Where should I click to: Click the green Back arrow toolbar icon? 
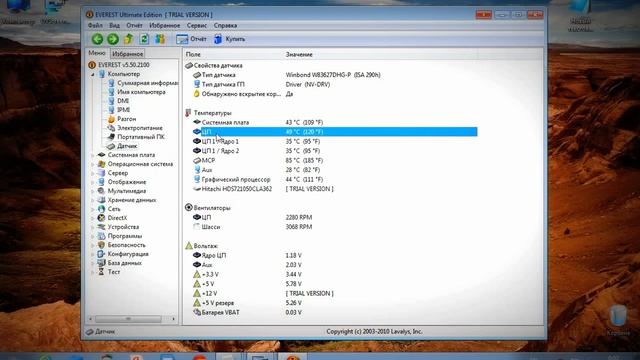click(x=97, y=39)
